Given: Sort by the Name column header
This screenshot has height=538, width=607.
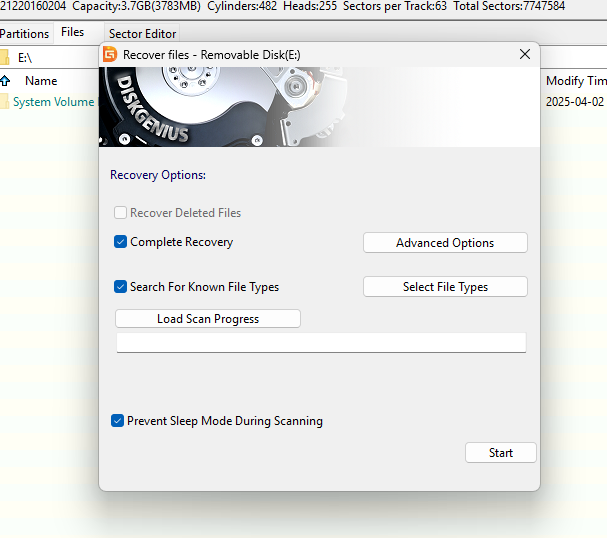Looking at the screenshot, I should click(x=41, y=81).
